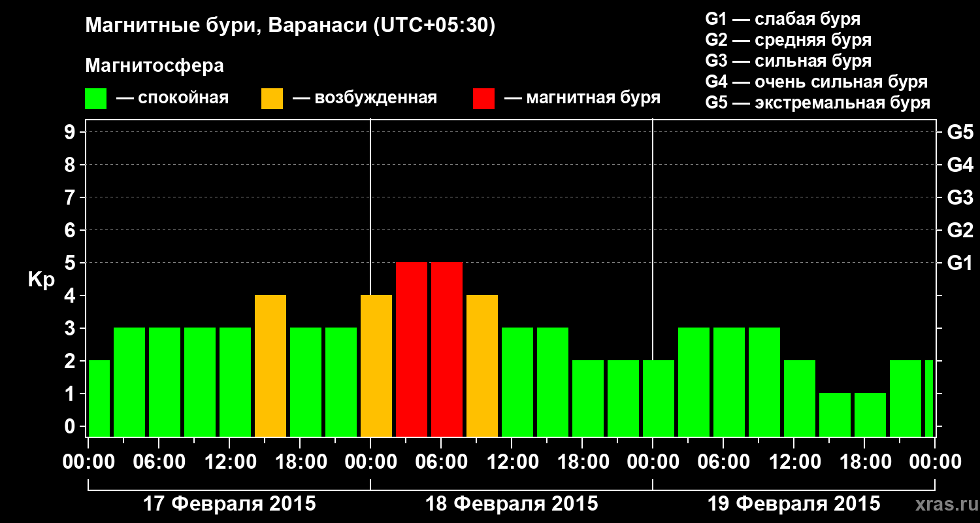Screen dimensions: 980x523
Task: Click the 'G3 — сильная буря' legend line
Action: coord(789,60)
